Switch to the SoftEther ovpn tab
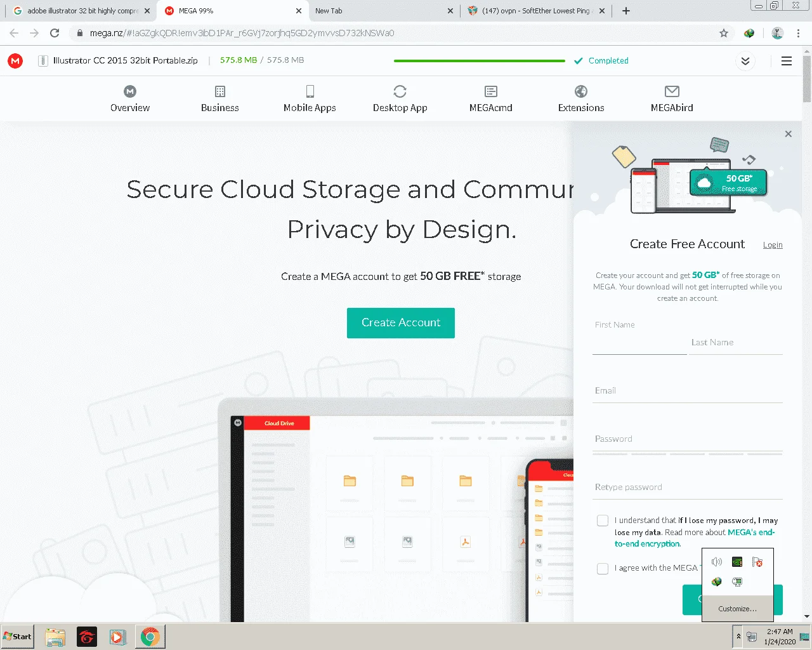This screenshot has width=812, height=650. 536,11
